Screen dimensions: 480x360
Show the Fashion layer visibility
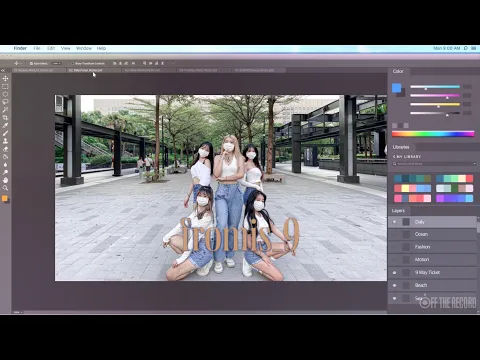tap(395, 247)
